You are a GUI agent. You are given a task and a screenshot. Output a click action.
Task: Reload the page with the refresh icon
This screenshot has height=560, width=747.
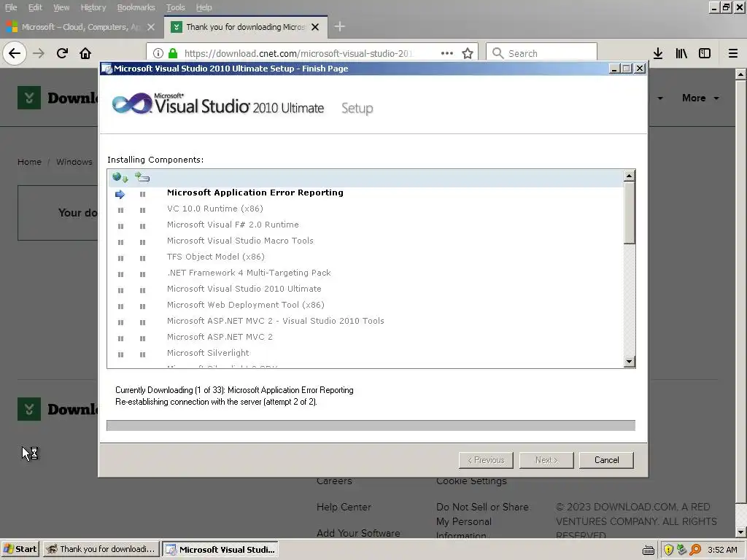pos(62,53)
